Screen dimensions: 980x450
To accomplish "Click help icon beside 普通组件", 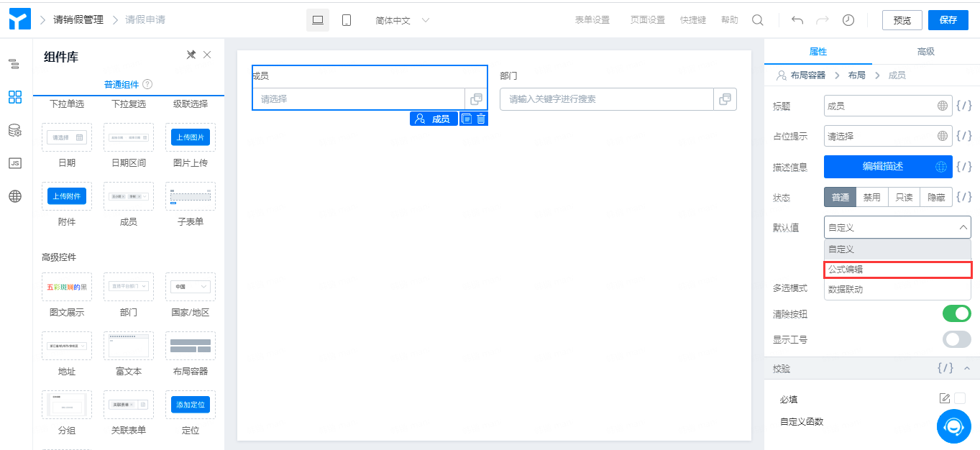I will pyautogui.click(x=147, y=84).
